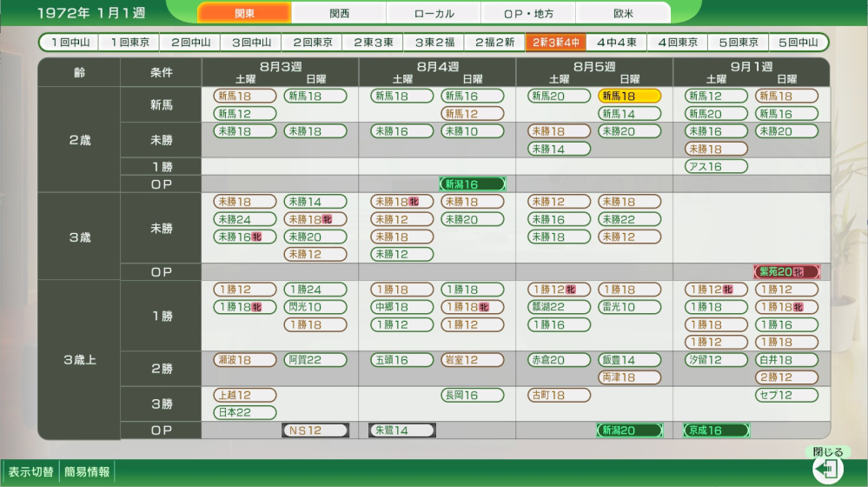Select the 中郷18 race
Viewport: 868px width, 487px height.
coord(402,307)
